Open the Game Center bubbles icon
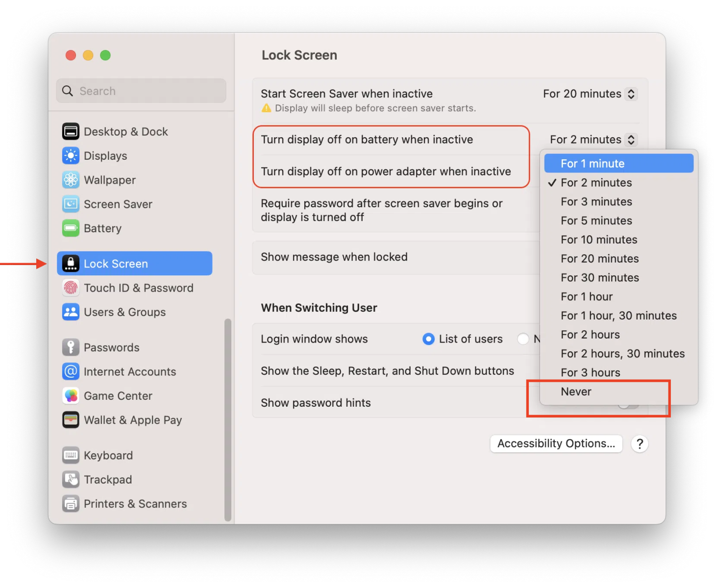This screenshot has height=588, width=714. point(71,395)
